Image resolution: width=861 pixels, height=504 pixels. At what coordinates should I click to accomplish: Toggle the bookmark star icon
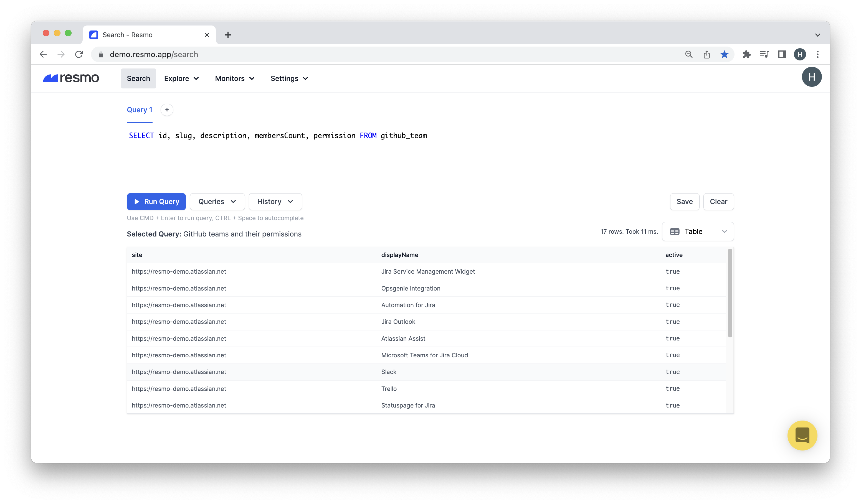click(724, 54)
